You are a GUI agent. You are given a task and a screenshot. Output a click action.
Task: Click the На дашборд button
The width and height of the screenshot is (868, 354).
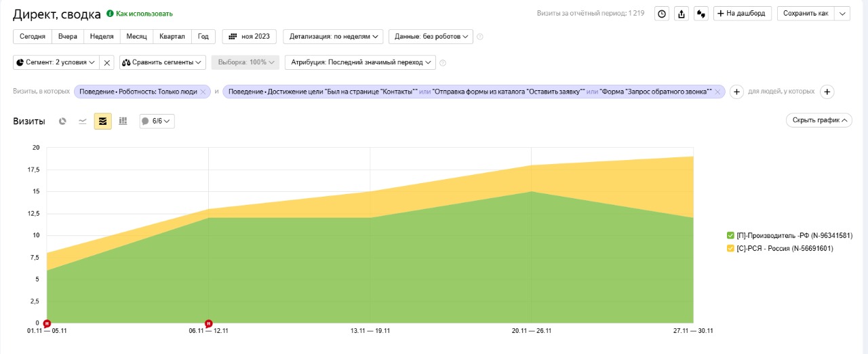tap(743, 14)
